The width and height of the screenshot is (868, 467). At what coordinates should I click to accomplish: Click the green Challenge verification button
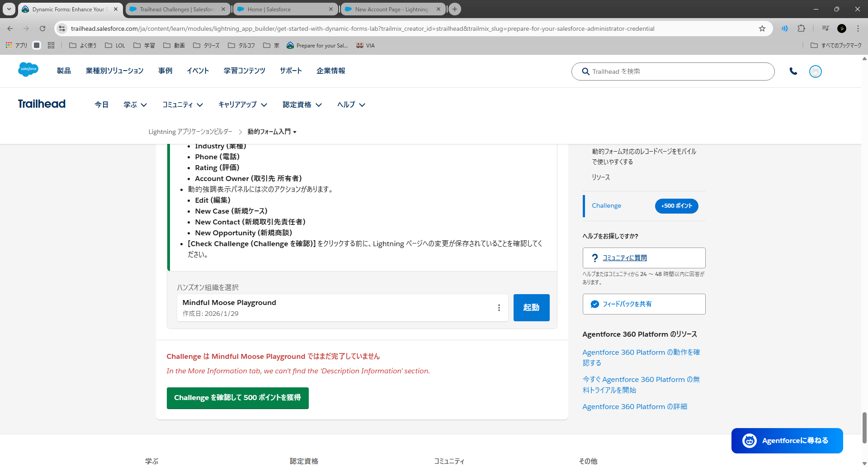point(237,398)
